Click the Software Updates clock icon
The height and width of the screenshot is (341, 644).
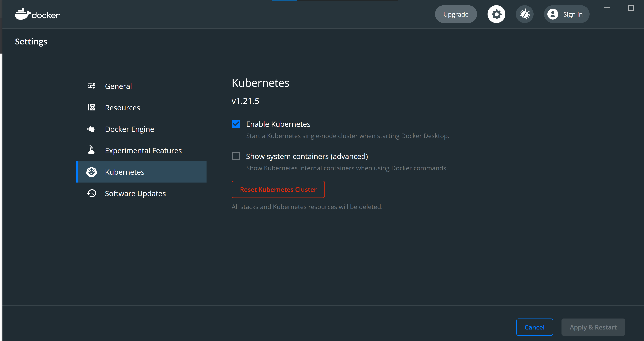(92, 193)
